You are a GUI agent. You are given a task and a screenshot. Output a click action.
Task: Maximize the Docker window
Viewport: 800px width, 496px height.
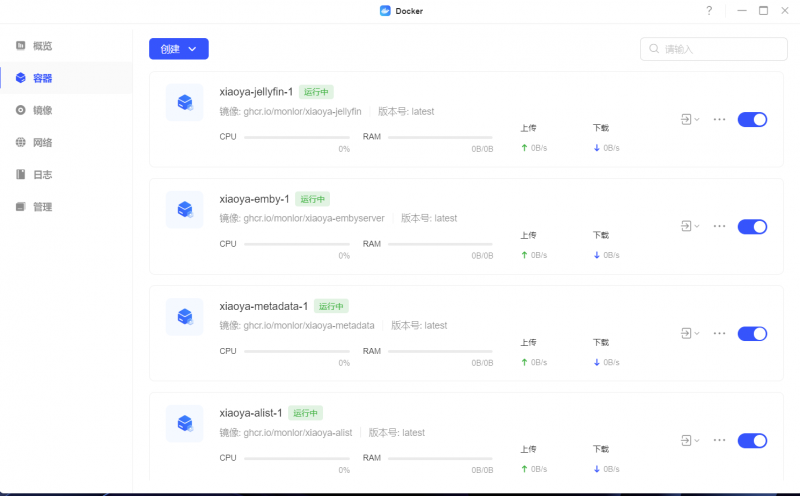[x=763, y=11]
